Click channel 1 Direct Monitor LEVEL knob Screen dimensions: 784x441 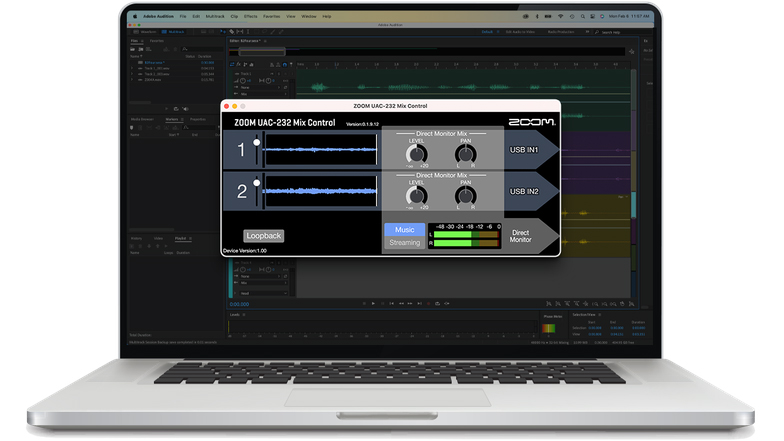(416, 154)
